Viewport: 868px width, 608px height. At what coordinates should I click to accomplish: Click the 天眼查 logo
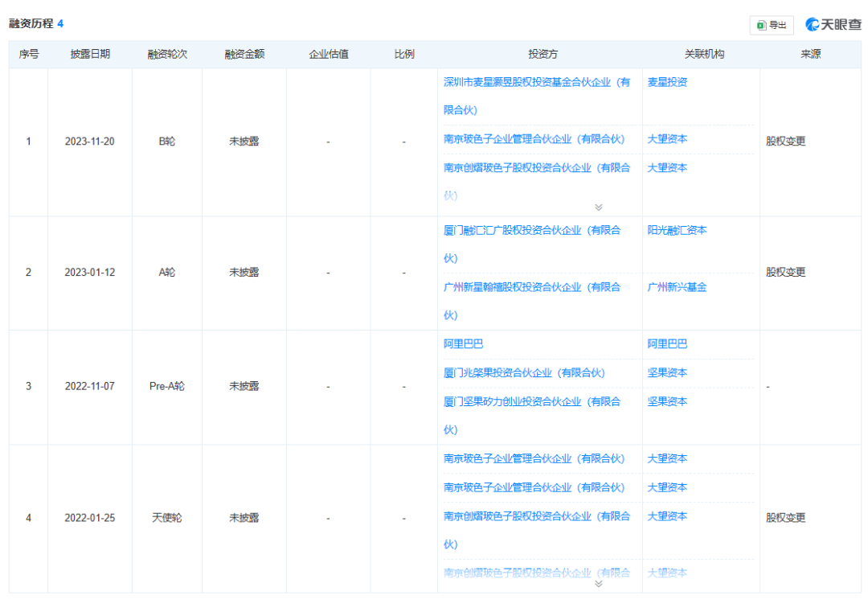point(833,24)
